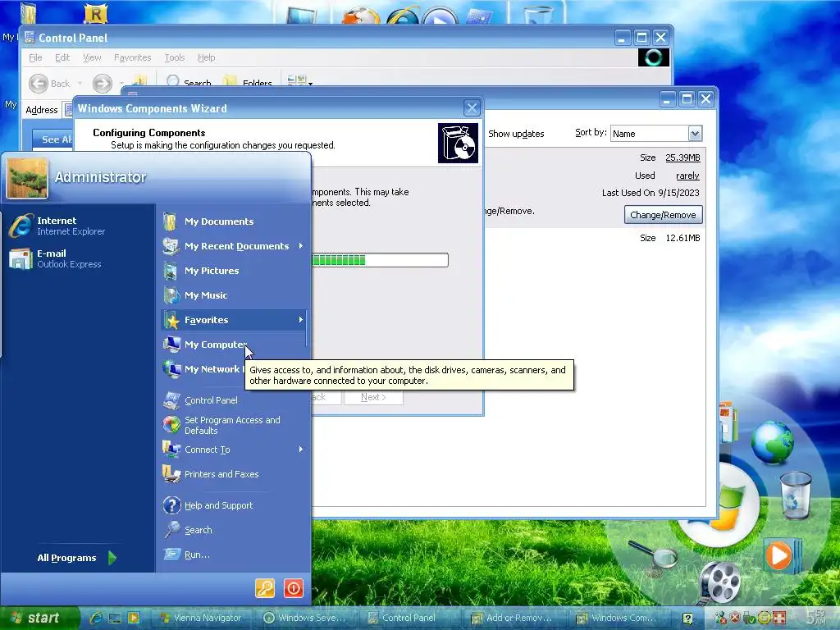Click the Address label in Control Panel

pos(41,110)
